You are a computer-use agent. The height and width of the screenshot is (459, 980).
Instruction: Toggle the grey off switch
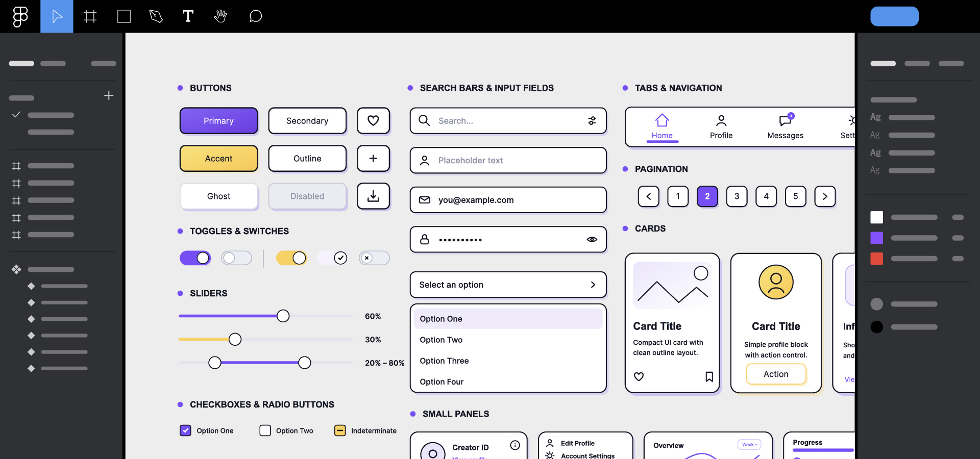236,258
